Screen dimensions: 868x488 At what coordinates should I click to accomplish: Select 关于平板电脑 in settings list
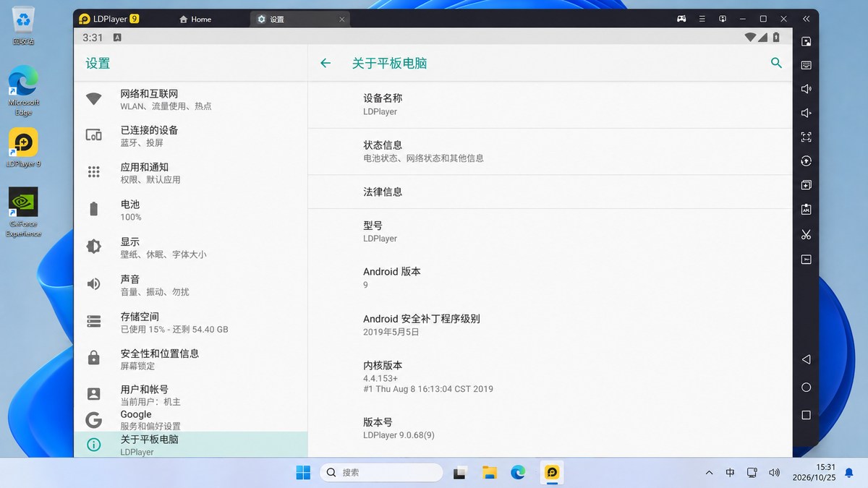click(191, 445)
